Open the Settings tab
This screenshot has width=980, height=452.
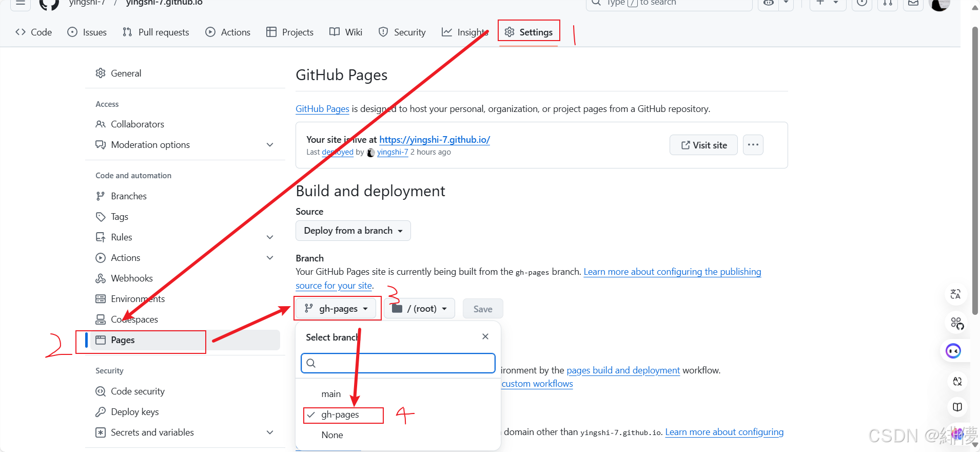click(528, 32)
